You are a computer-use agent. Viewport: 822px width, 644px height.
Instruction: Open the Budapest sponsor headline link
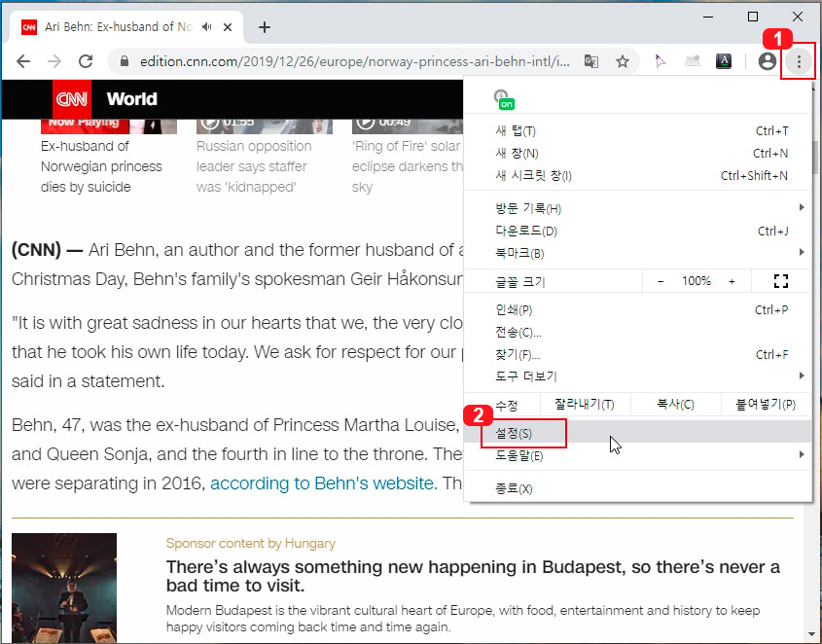[x=473, y=576]
